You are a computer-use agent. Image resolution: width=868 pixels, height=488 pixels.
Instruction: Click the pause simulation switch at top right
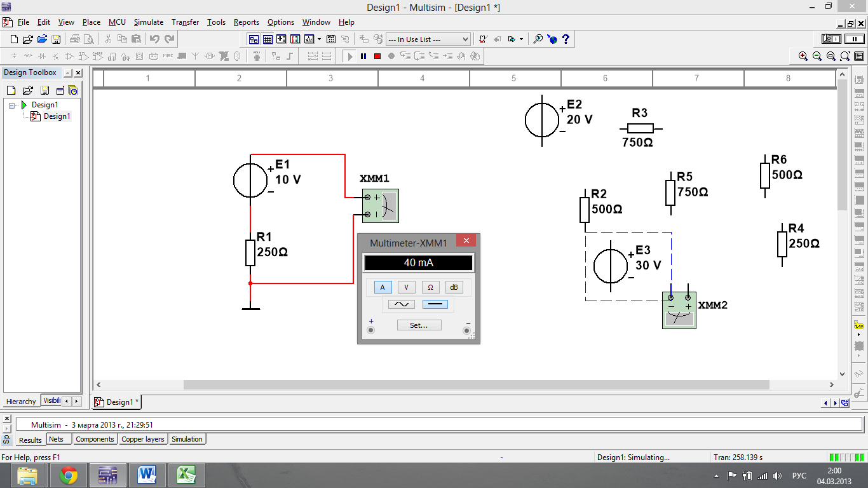pos(854,39)
